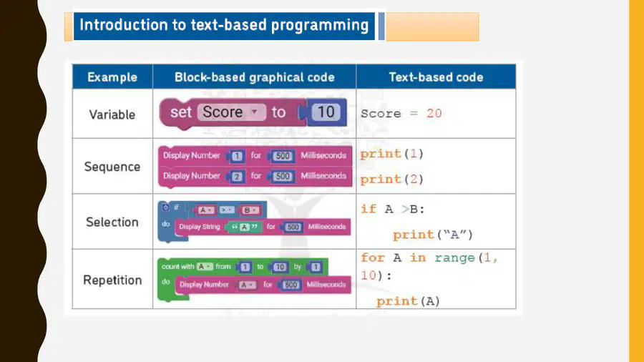Screen dimensions: 644x362
Task: Open the B variable dropdown in if block
Action: click(250, 210)
